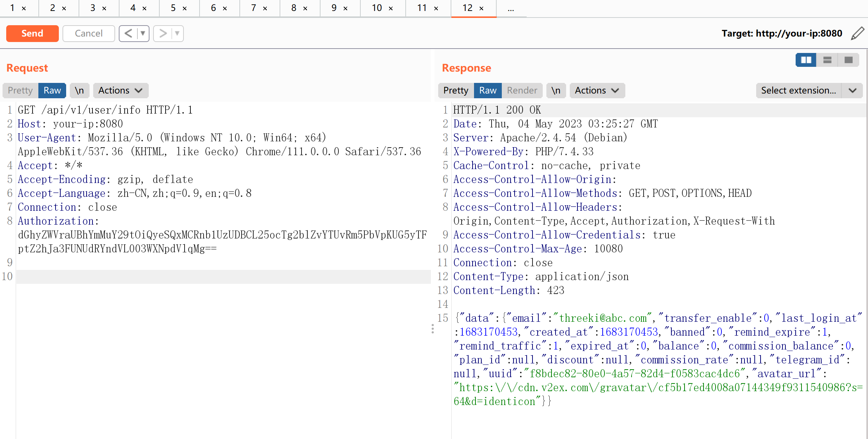Image resolution: width=868 pixels, height=439 pixels.
Task: Switch to combined tabbed layout icon
Action: (x=849, y=60)
